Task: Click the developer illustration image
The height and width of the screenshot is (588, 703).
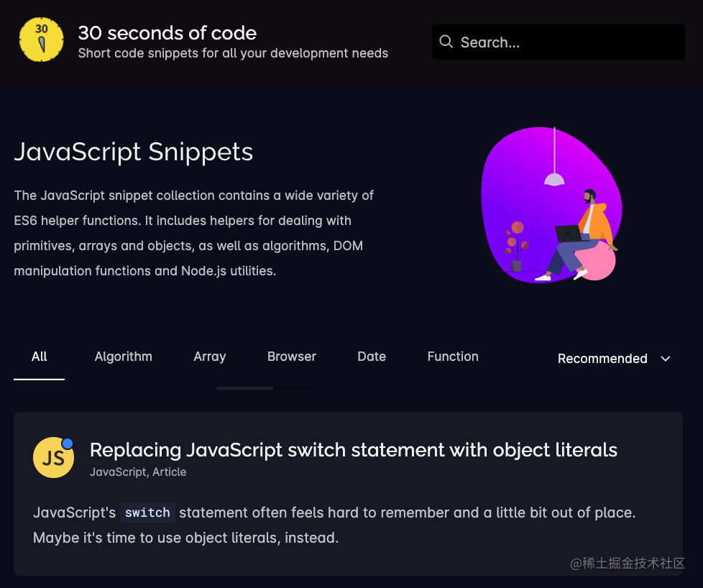Action: (x=553, y=205)
